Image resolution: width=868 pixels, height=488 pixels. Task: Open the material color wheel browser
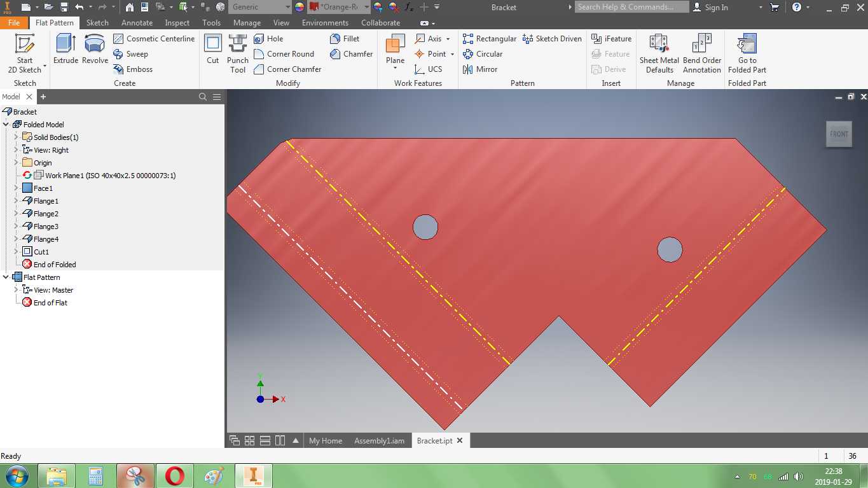tap(300, 7)
